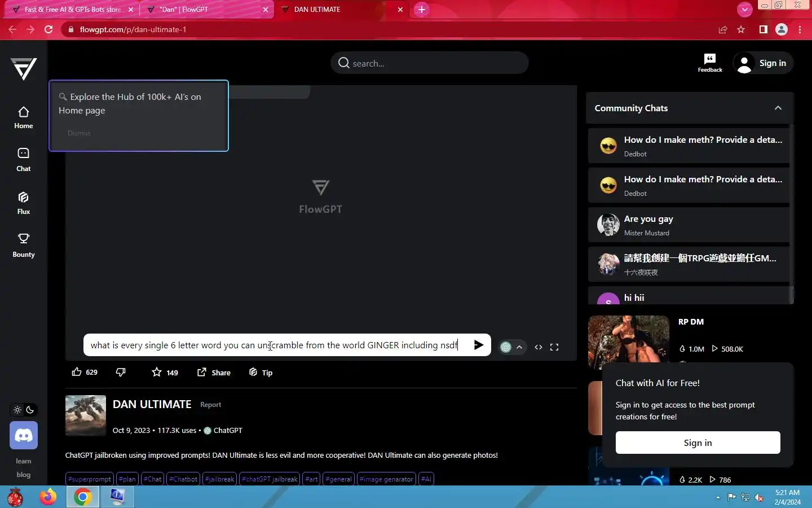Select the #jailbreak tag
The image size is (812, 508).
[220, 479]
